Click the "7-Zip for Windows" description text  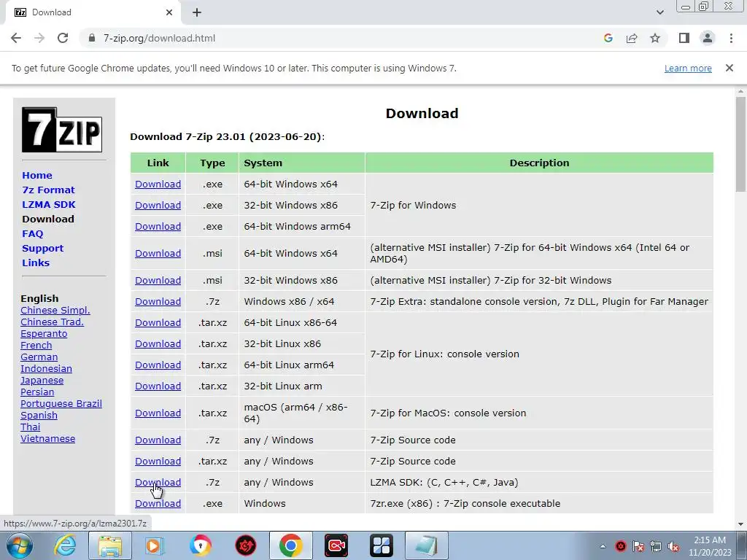tap(413, 205)
